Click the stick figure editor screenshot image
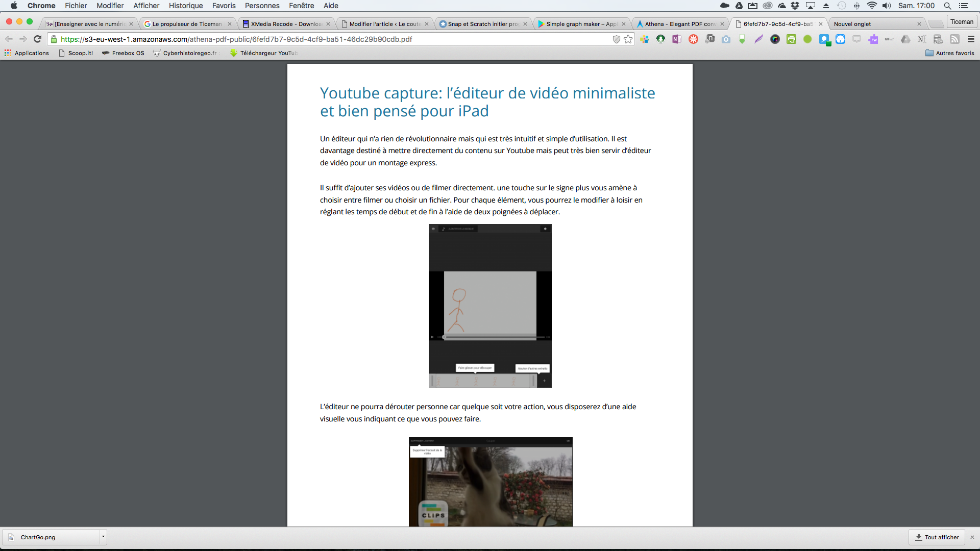Screen dimensions: 980x551 point(490,306)
